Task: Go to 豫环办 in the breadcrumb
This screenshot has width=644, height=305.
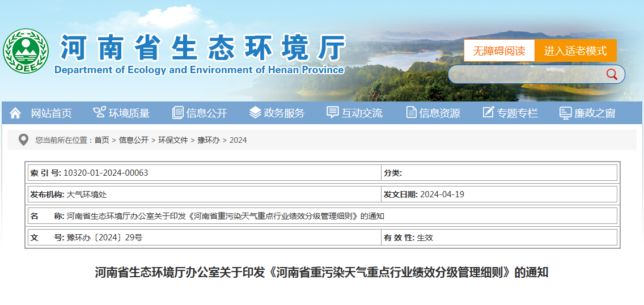Action: click(x=209, y=141)
